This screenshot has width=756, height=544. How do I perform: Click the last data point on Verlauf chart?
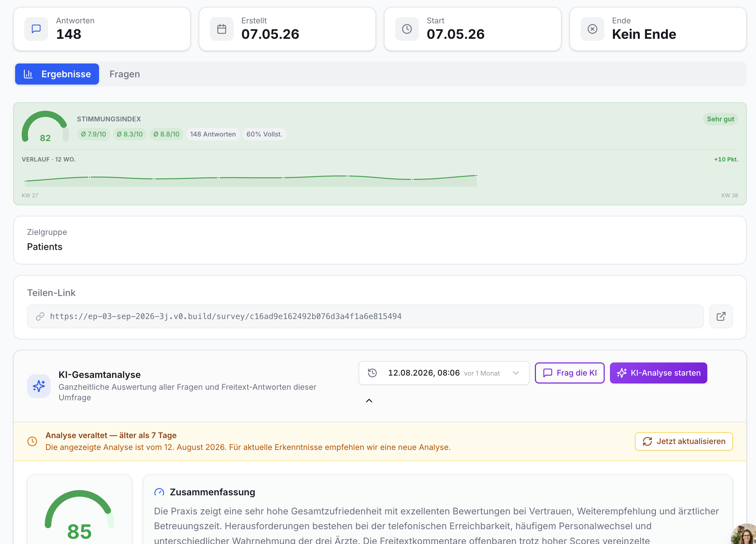click(x=477, y=175)
